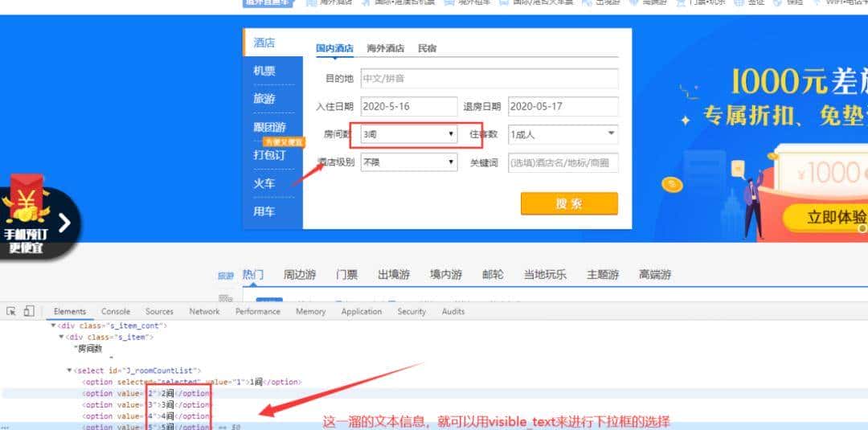Select the 高端游 travel tab
The width and height of the screenshot is (868, 430).
(x=655, y=275)
